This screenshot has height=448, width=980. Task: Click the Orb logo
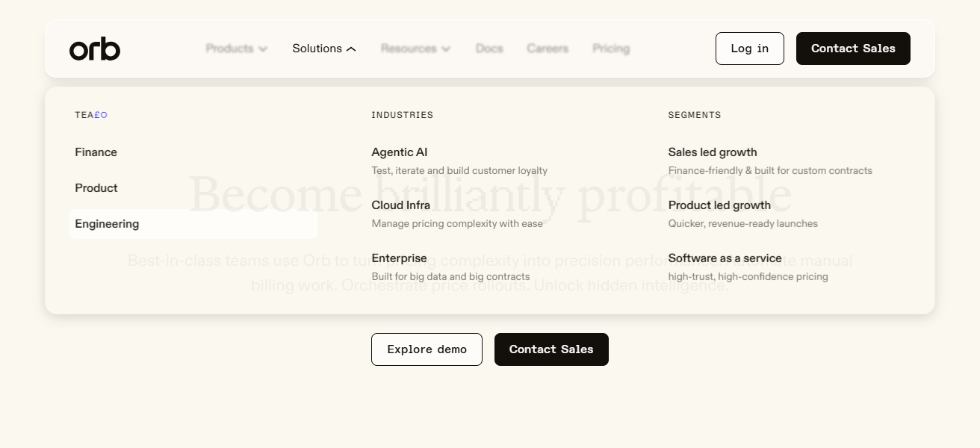(x=95, y=49)
